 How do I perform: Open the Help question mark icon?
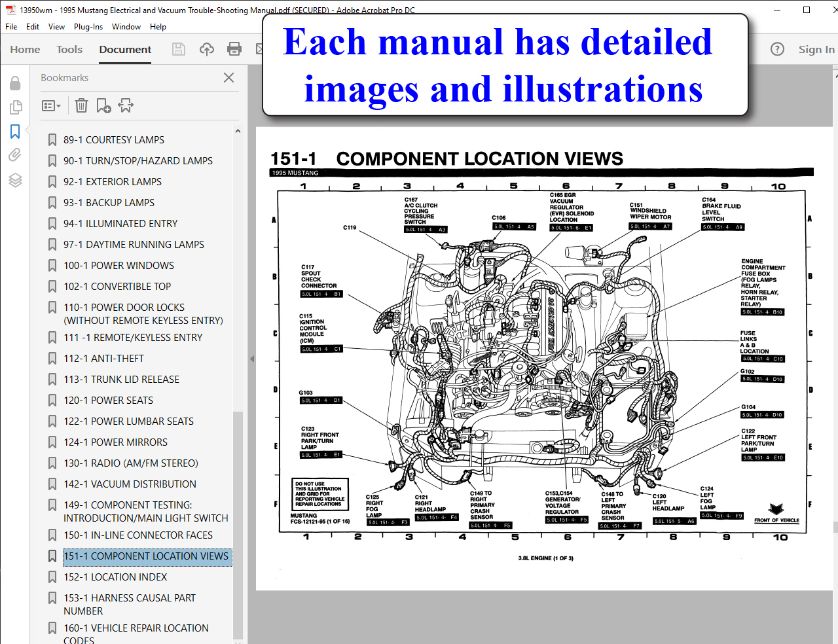click(x=777, y=49)
